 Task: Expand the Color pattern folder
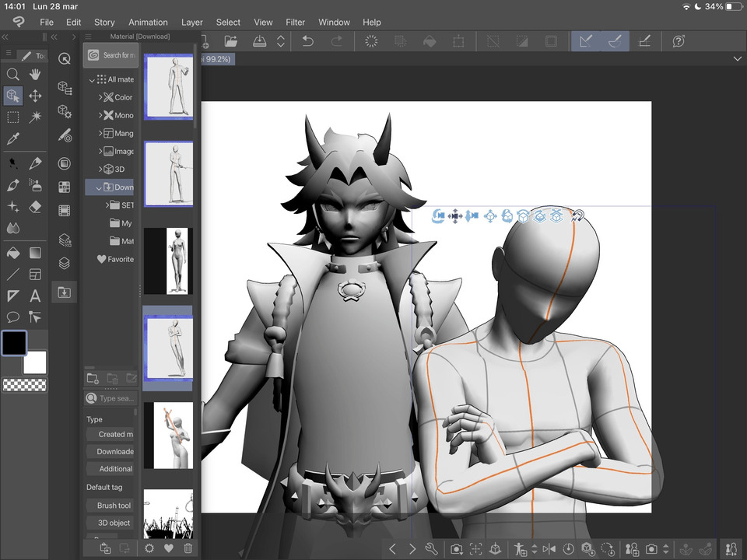[x=100, y=97]
